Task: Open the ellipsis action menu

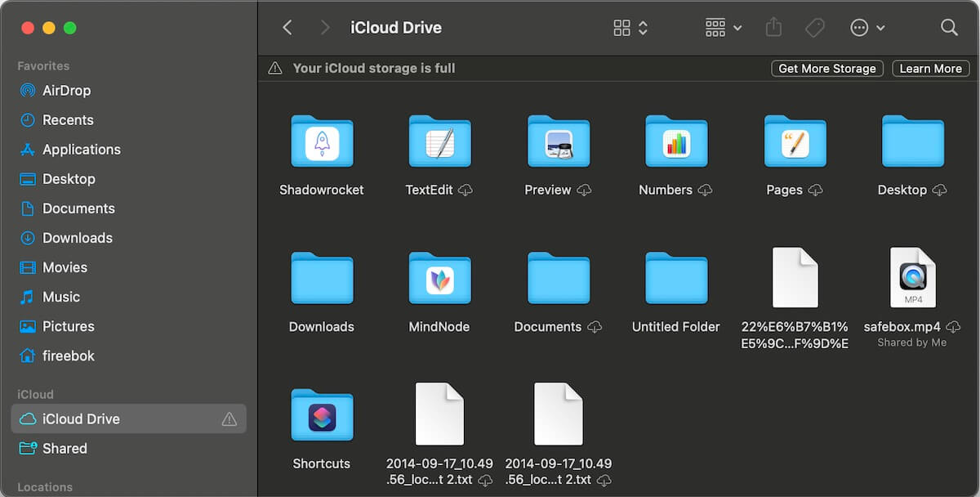Action: pos(867,28)
